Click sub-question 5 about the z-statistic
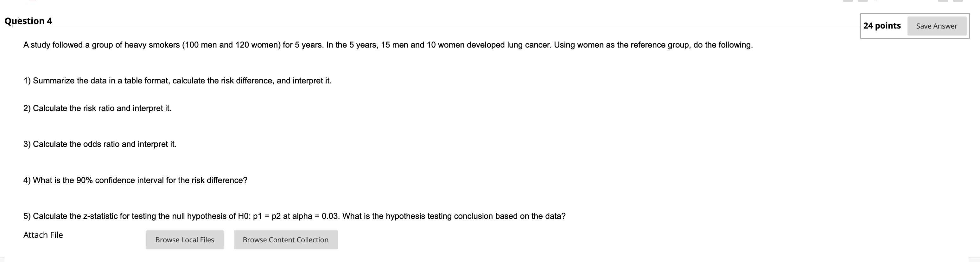 point(294,216)
